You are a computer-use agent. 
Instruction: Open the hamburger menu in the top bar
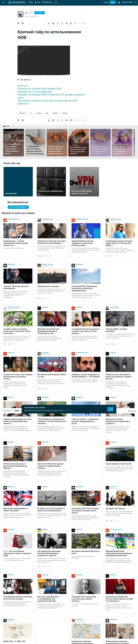click(x=3, y=2)
